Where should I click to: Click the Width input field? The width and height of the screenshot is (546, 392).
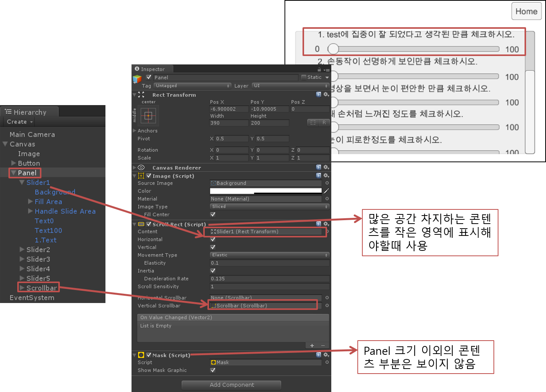(x=229, y=123)
